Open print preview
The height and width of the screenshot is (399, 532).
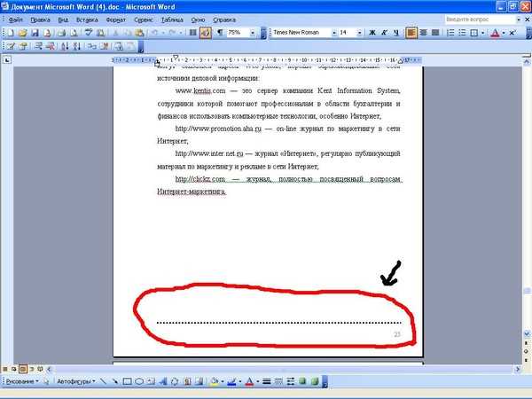tap(74, 33)
